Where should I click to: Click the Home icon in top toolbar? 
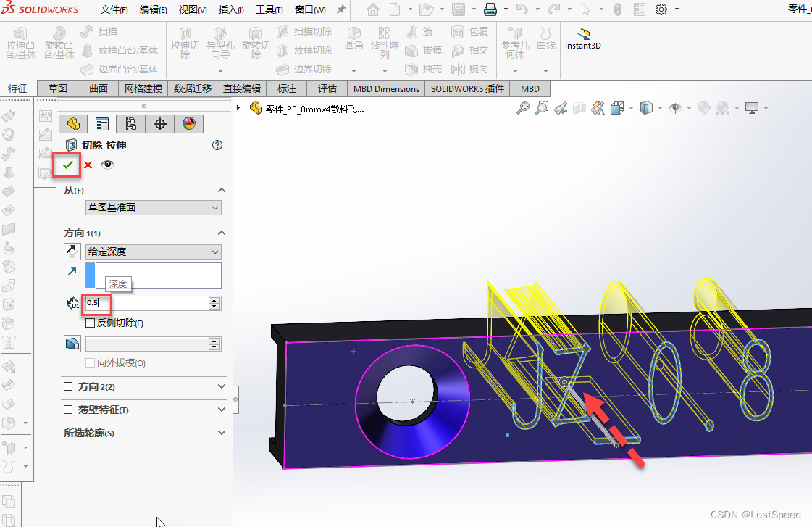coord(373,9)
